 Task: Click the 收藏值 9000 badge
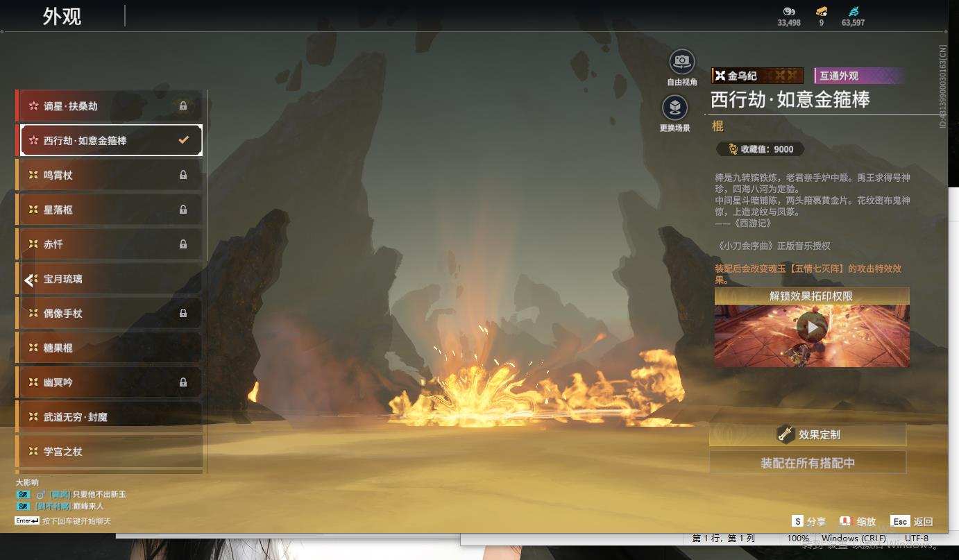pos(760,149)
